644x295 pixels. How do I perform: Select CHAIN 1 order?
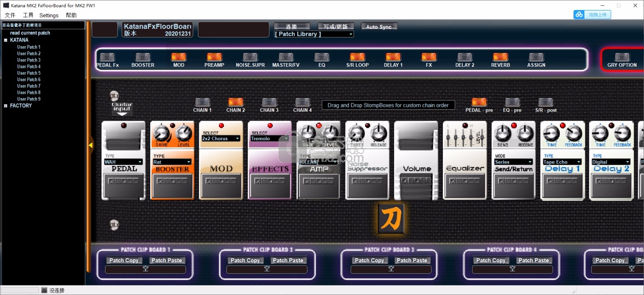coord(202,102)
